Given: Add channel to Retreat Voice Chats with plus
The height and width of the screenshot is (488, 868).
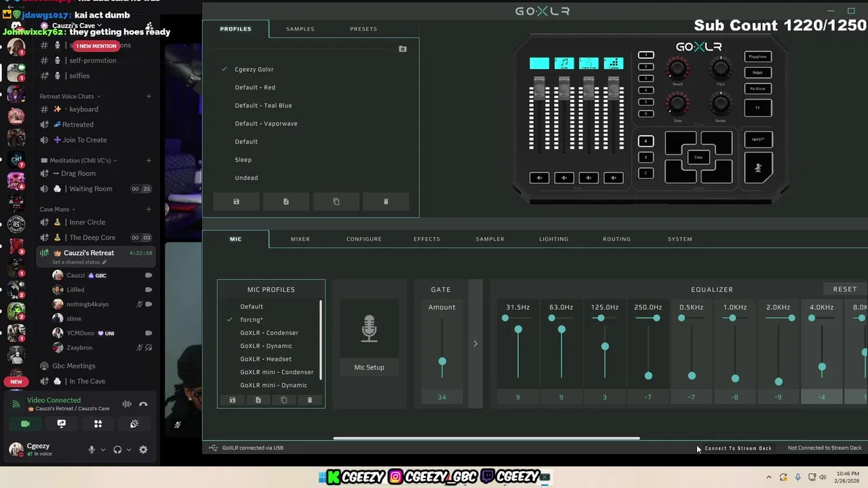Looking at the screenshot, I should [x=149, y=96].
